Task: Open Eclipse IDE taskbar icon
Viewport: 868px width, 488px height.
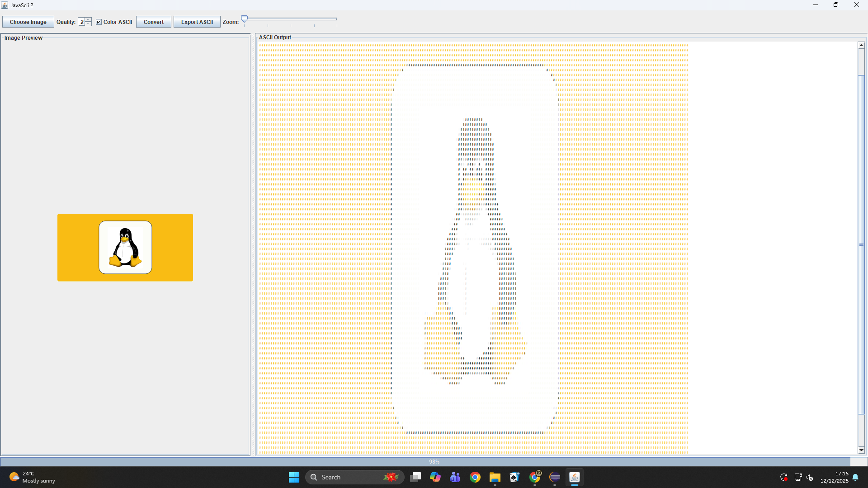Action: tap(555, 477)
